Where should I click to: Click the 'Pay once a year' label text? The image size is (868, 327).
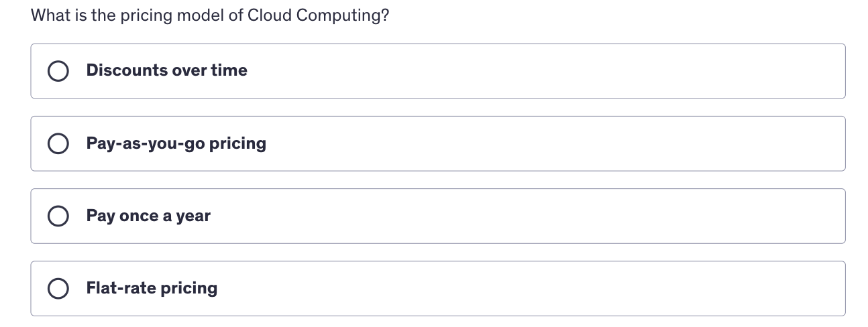[x=148, y=216]
